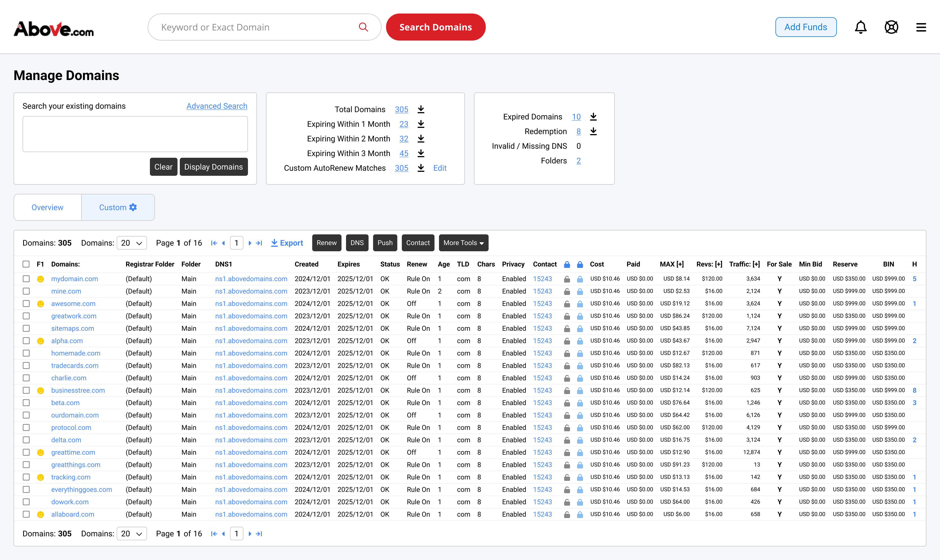Image resolution: width=940 pixels, height=560 pixels.
Task: Open the hamburger menu icon
Action: [x=921, y=27]
